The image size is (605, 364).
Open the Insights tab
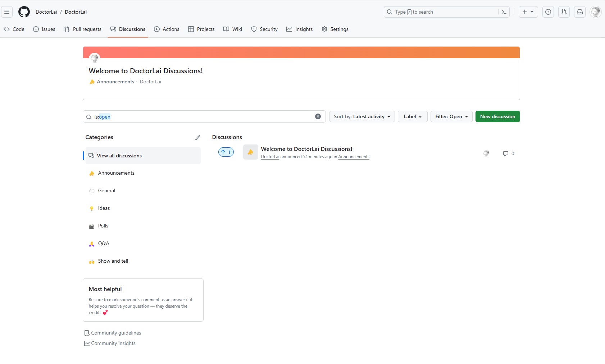tap(300, 29)
